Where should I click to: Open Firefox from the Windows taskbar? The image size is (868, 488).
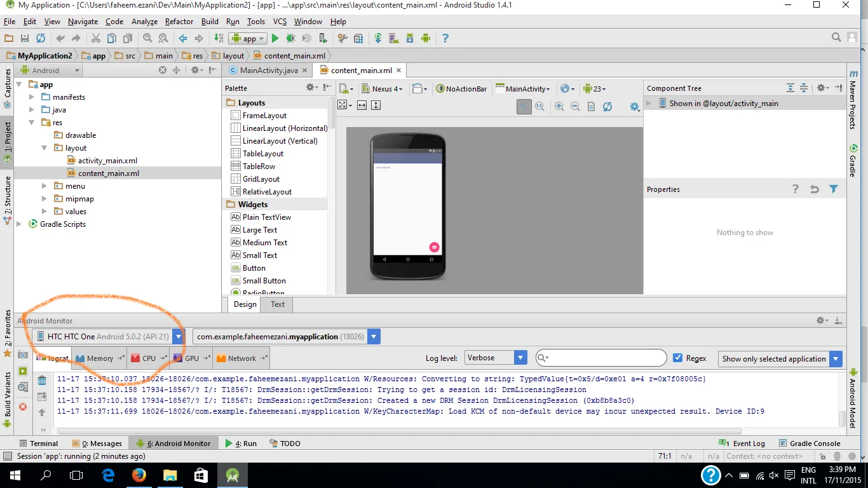pyautogui.click(x=139, y=475)
